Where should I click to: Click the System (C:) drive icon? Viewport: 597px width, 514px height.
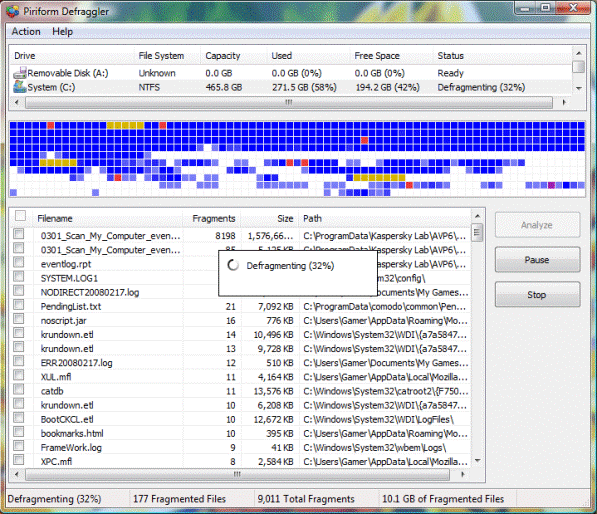[x=19, y=87]
